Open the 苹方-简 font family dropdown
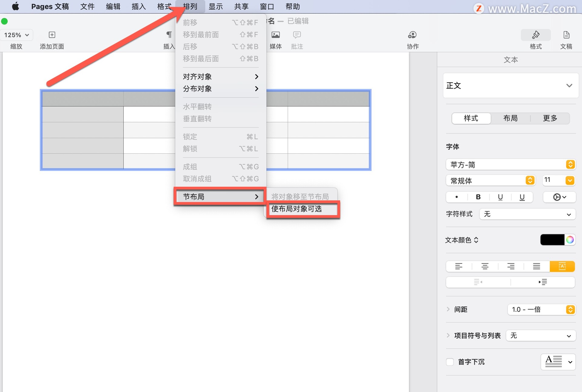Screen dimensions: 582x392 coord(510,165)
